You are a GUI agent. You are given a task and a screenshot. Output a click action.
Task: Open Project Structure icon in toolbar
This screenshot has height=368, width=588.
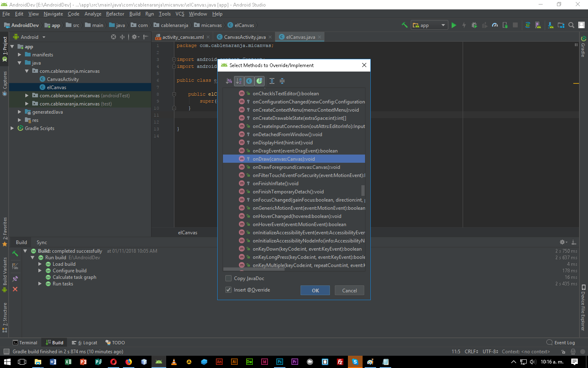coord(561,25)
